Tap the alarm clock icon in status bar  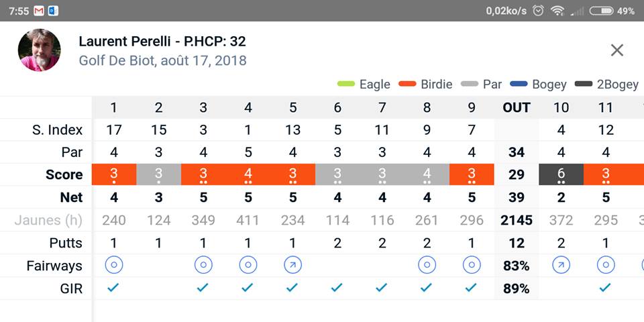coord(537,11)
